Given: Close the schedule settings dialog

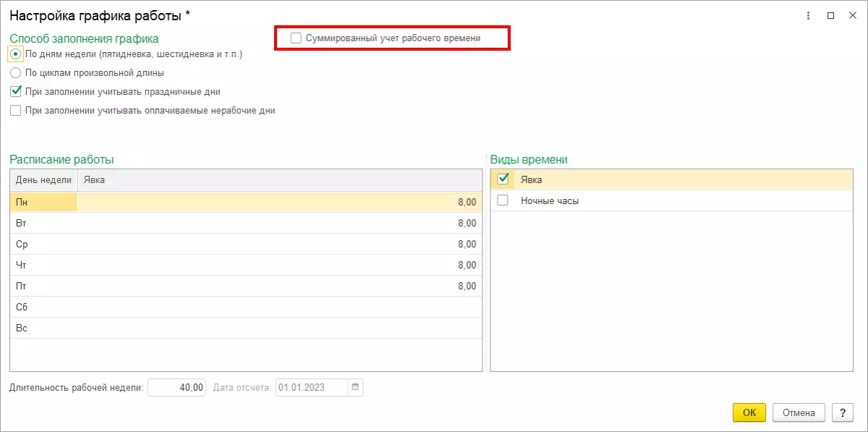Looking at the screenshot, I should pos(854,15).
